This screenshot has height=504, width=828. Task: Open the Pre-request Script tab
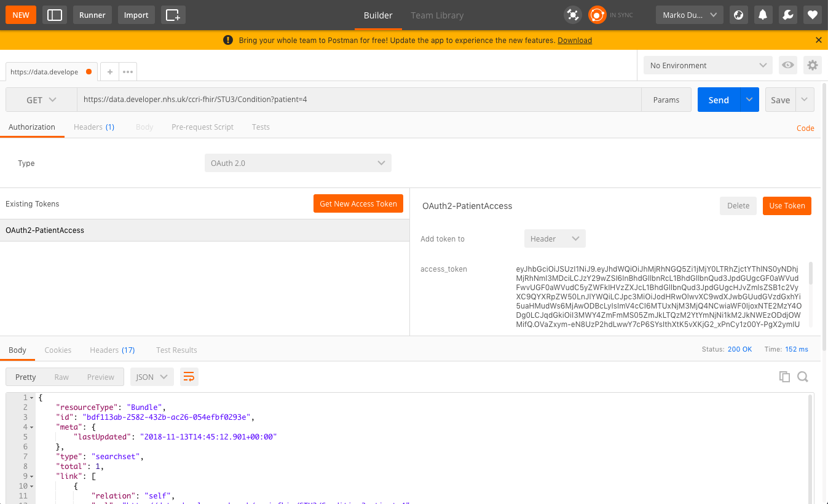[202, 127]
